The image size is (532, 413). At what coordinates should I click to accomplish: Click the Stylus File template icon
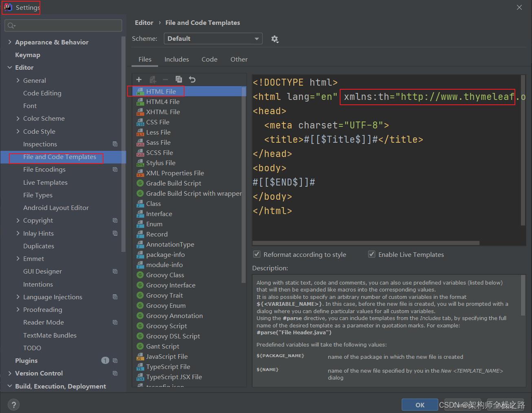[140, 163]
